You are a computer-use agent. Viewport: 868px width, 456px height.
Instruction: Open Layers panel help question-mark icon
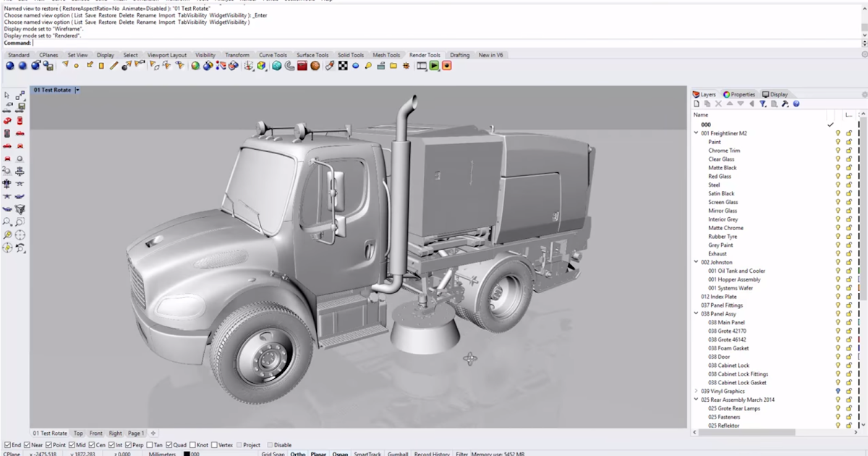click(x=796, y=104)
